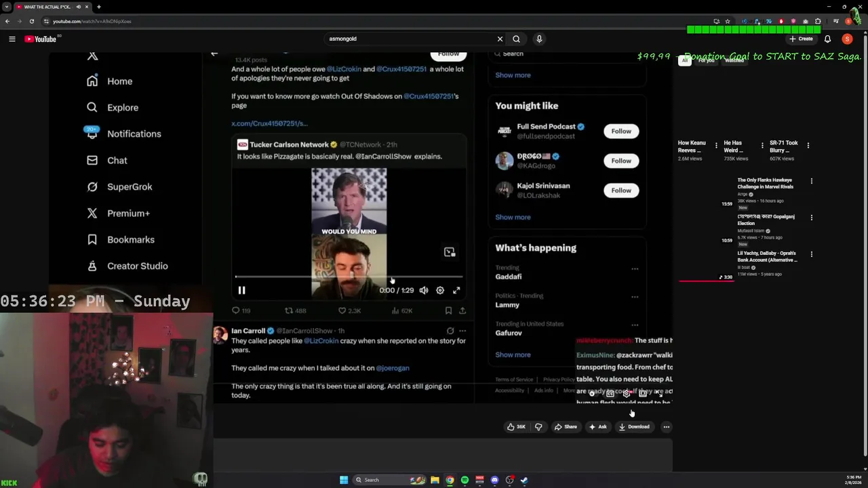Open menu for Lil Yachty video
The height and width of the screenshot is (488, 868).
tap(811, 254)
